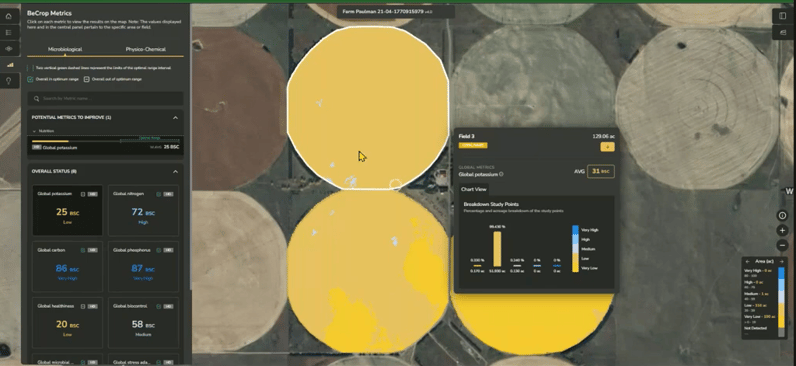Toggle status indicator on Global biocontrol card
Screen dimensions: 796x366
pos(159,306)
